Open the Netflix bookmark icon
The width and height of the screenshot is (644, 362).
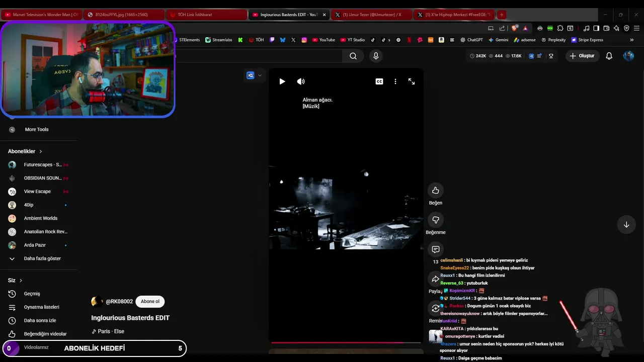pos(409,40)
